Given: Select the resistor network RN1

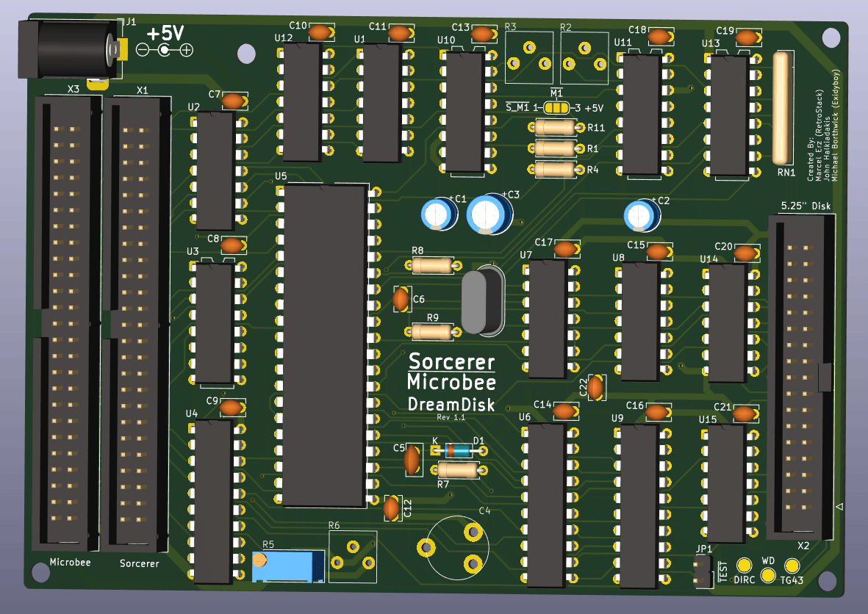Looking at the screenshot, I should 783,108.
